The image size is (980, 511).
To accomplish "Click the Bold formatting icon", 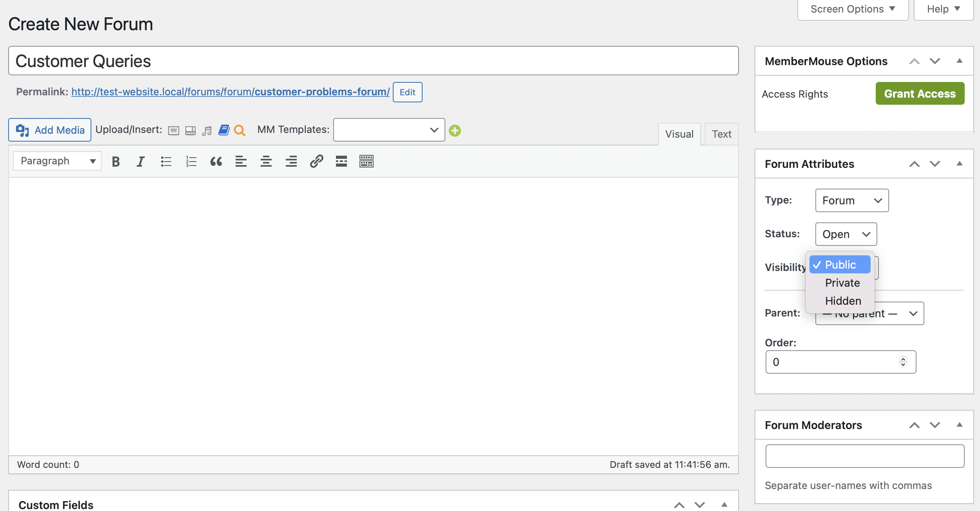I will [115, 161].
